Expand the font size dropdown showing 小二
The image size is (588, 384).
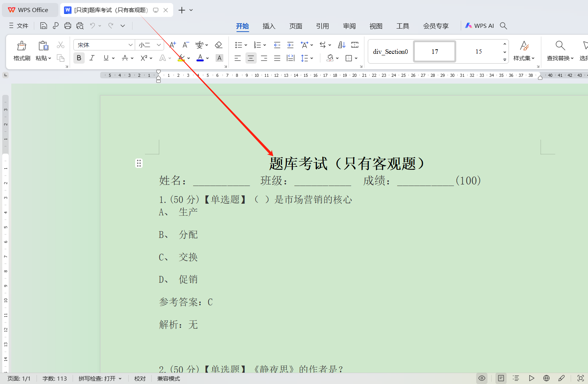(159, 45)
